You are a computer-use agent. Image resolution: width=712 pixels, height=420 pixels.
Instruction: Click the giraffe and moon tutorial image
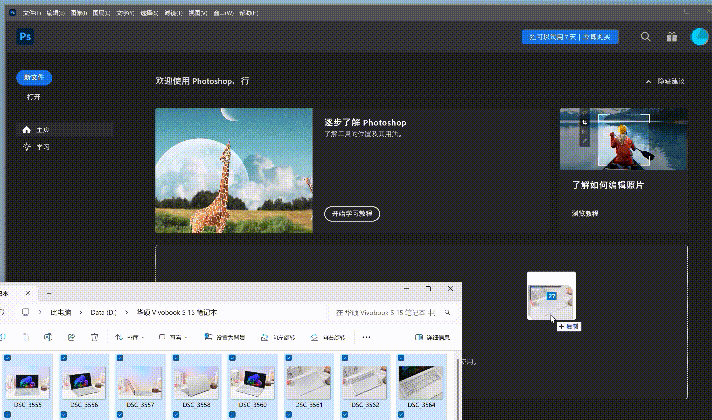(234, 170)
